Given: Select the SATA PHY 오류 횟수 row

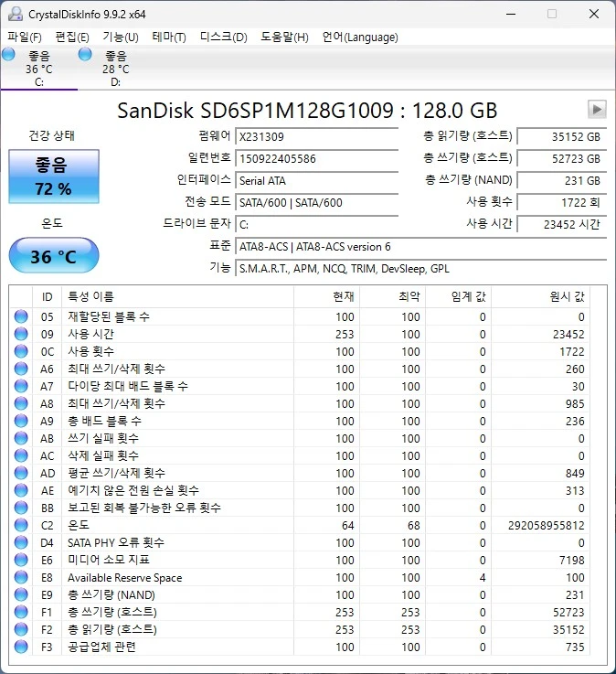Looking at the screenshot, I should click(300, 542).
